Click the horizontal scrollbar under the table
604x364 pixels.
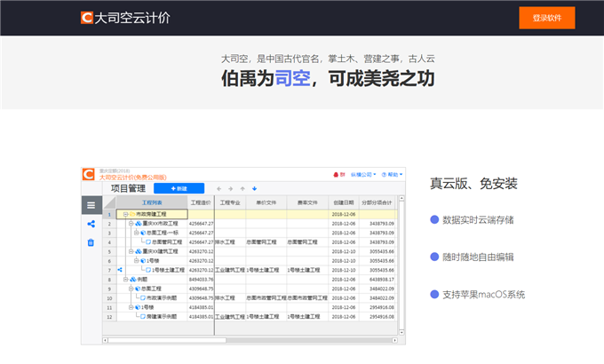(222, 339)
